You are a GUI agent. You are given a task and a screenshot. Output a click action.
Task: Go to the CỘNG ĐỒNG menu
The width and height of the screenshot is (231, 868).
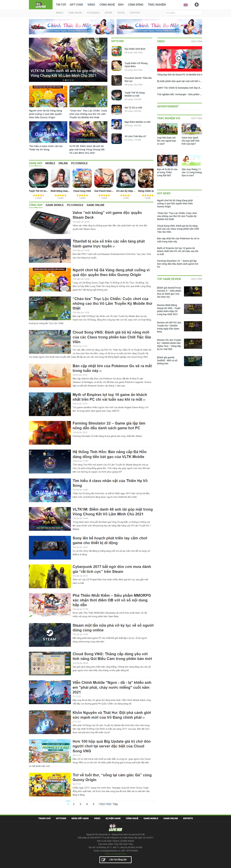pos(135,5)
